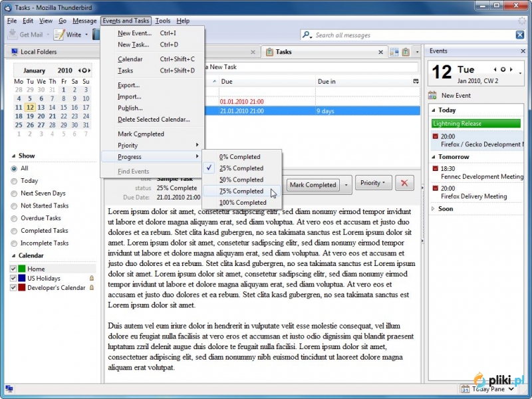Go to today in Events pane
Viewport: 532px width, 399px height.
pyautogui.click(x=503, y=70)
